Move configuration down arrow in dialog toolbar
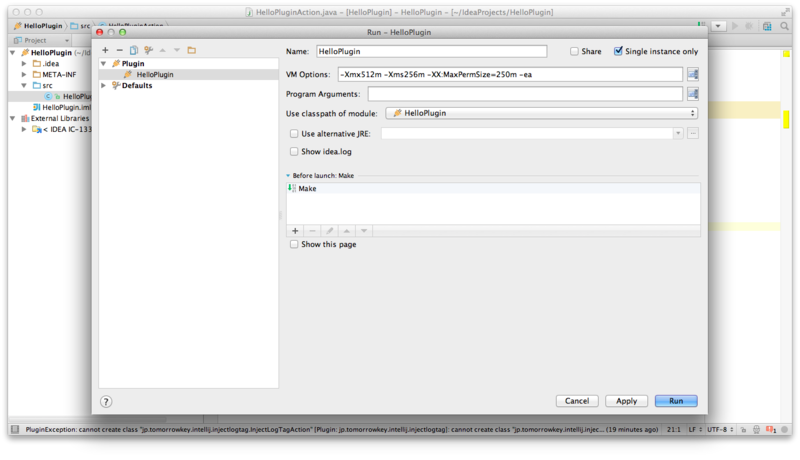The image size is (800, 460). pyautogui.click(x=177, y=50)
